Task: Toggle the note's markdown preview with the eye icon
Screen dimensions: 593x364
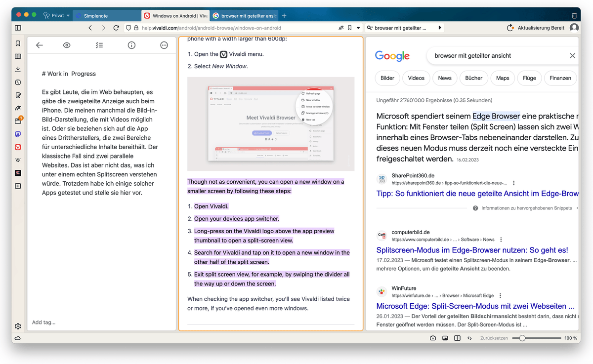Action: tap(67, 45)
